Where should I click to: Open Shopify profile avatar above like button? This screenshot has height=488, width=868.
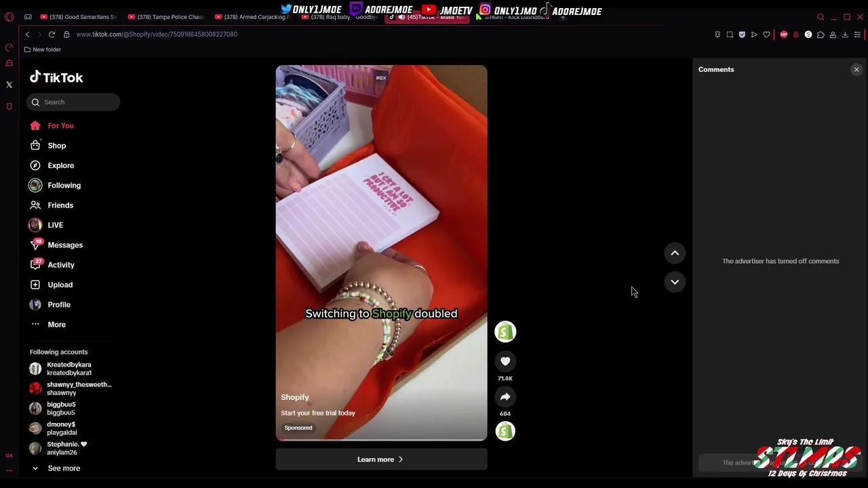(505, 331)
